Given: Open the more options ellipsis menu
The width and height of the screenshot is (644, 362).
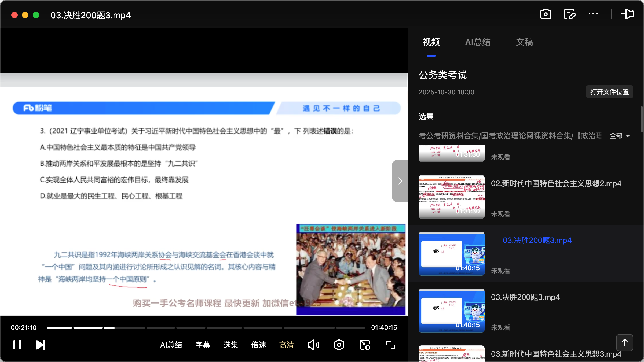Looking at the screenshot, I should point(593,14).
